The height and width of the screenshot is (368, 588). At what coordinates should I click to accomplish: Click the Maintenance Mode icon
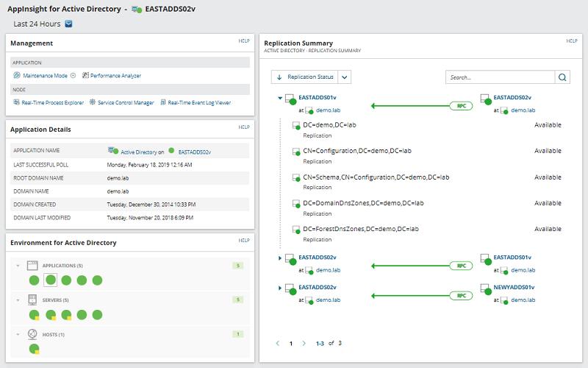tap(17, 75)
